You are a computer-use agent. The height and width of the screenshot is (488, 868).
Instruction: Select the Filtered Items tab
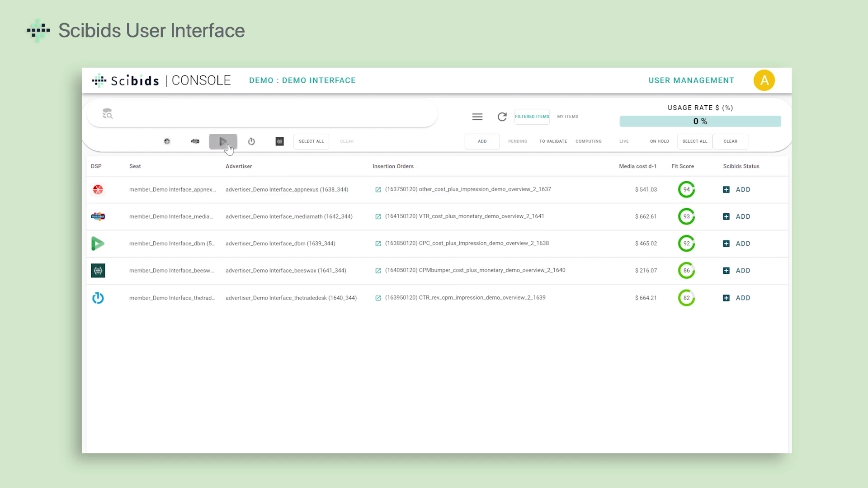532,117
